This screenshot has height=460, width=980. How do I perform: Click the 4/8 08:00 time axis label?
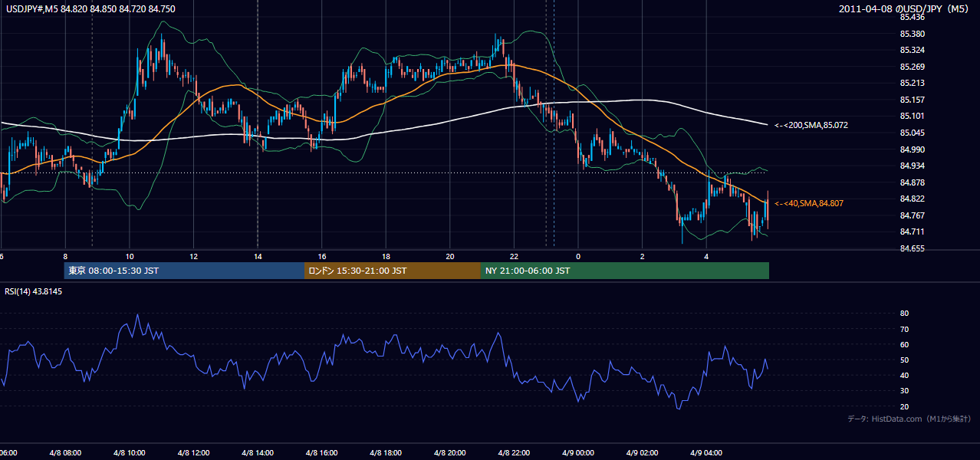point(65,452)
